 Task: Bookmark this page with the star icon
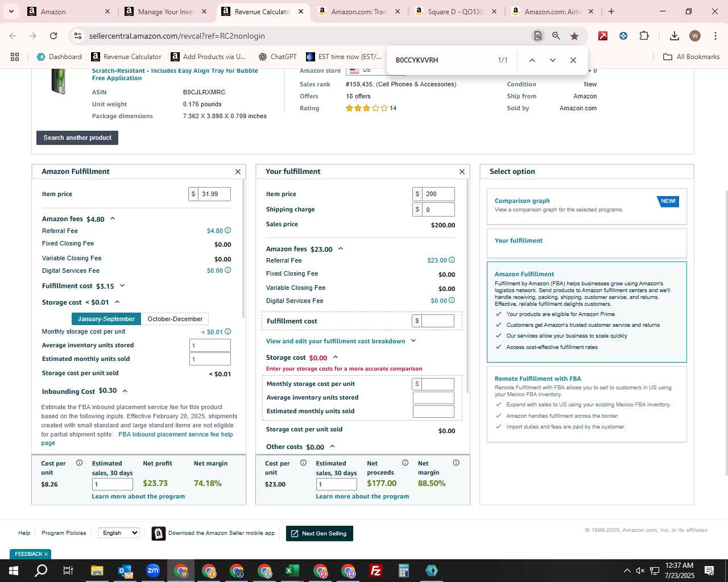pyautogui.click(x=574, y=36)
